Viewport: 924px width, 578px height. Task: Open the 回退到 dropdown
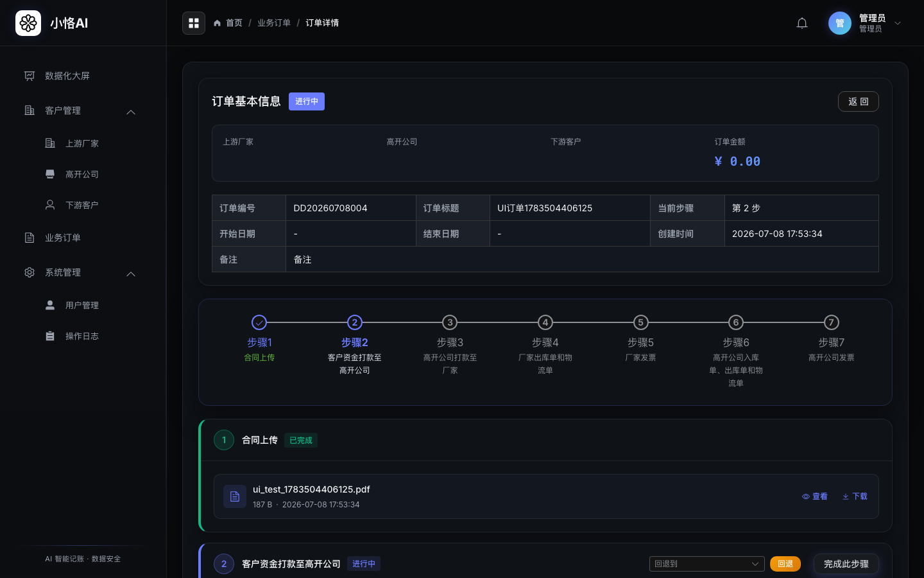point(707,564)
